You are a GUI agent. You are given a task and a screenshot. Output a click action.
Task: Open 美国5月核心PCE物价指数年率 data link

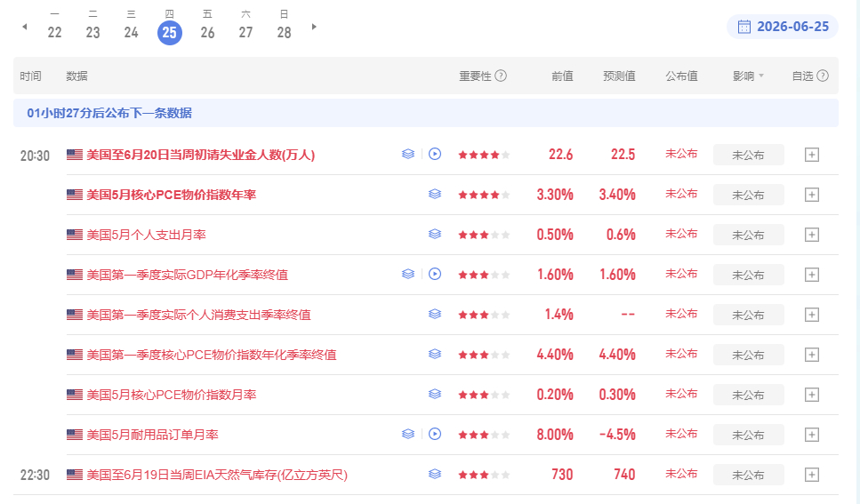point(171,196)
